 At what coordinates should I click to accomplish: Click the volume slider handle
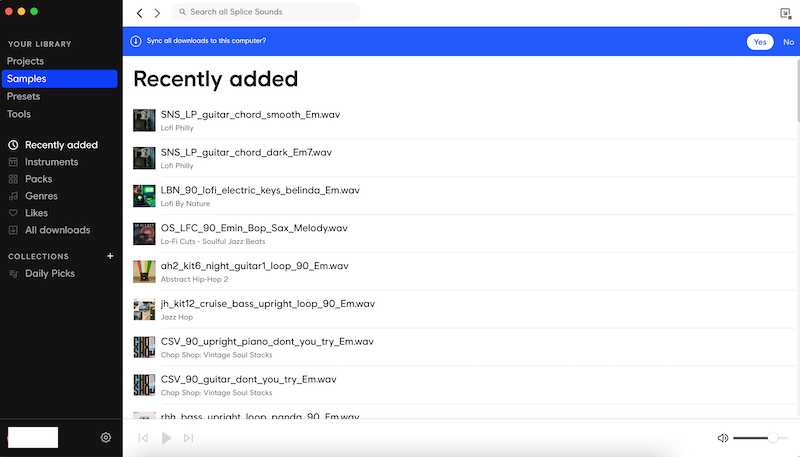(773, 438)
